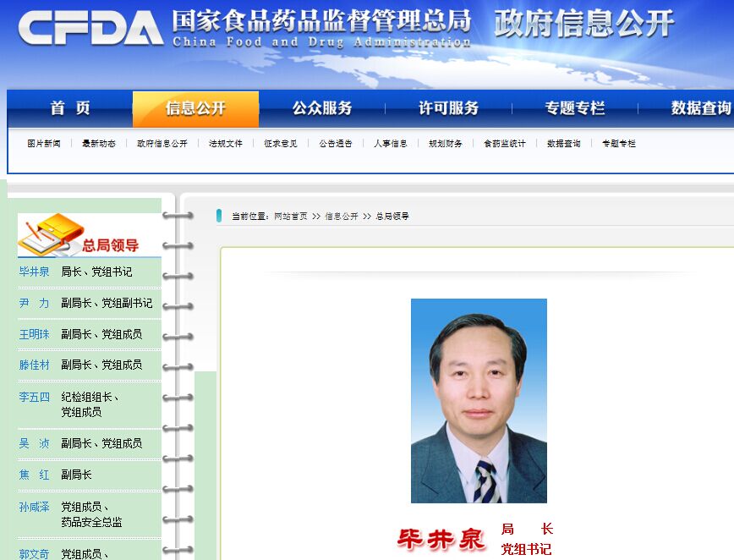The width and height of the screenshot is (734, 560).
Task: Open the 首页 main navigation tab
Action: 70,108
